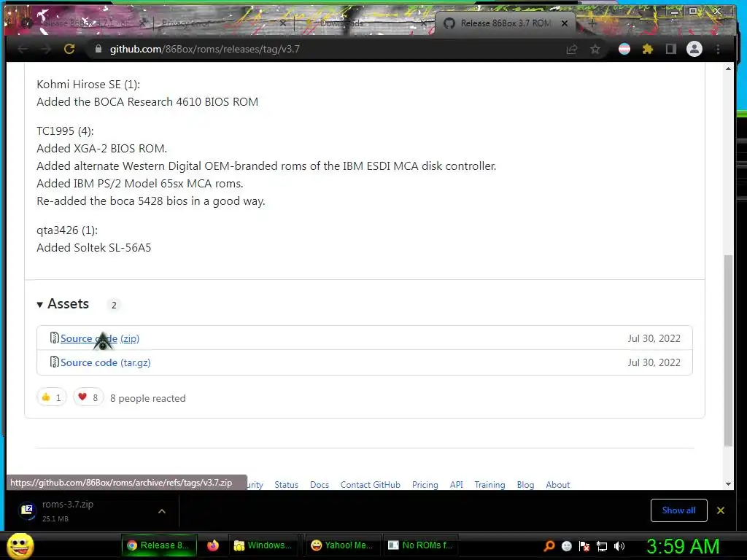Collapse the Assets section
Image resolution: width=747 pixels, height=560 pixels.
tap(63, 304)
